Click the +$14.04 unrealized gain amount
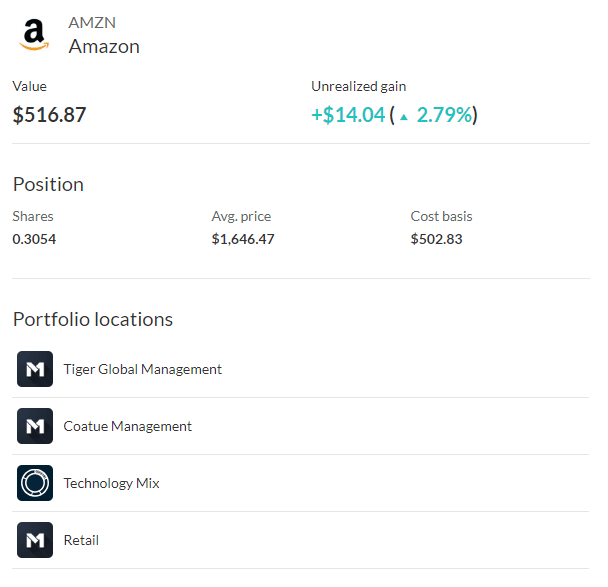Screen dimensions: 608x587 coord(348,115)
